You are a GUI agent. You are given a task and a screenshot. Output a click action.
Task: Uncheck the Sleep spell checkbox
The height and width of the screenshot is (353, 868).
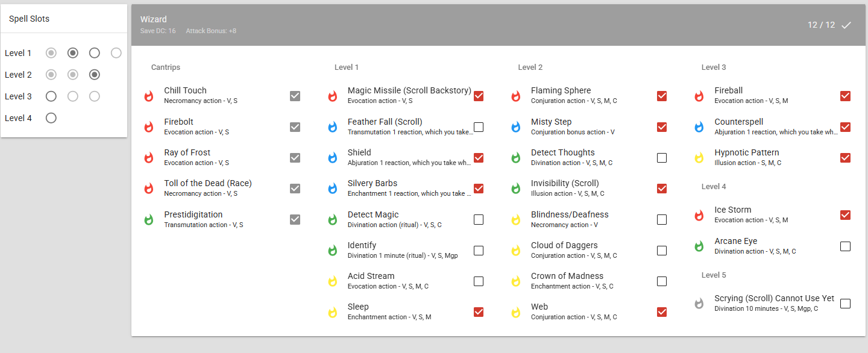tap(479, 312)
